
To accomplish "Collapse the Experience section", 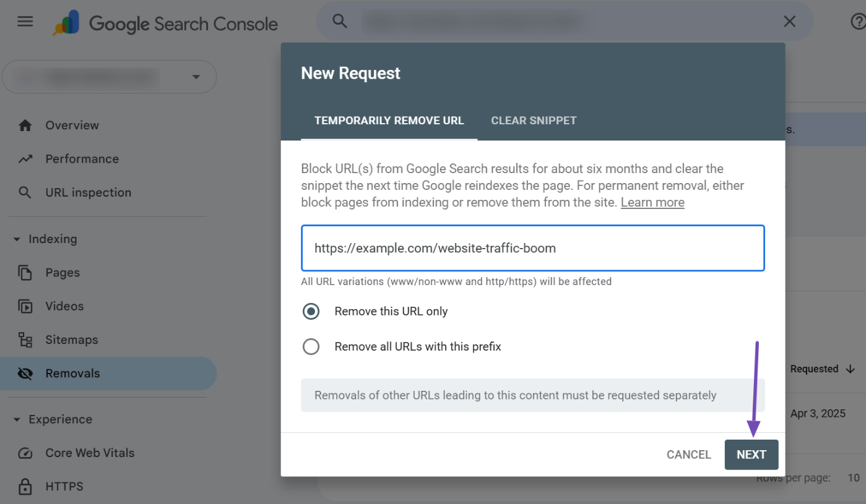I will (x=17, y=419).
